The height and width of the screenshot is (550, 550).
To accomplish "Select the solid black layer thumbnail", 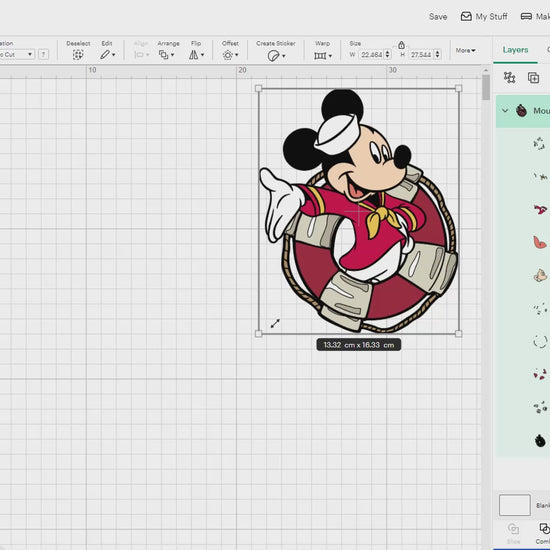I will [540, 440].
